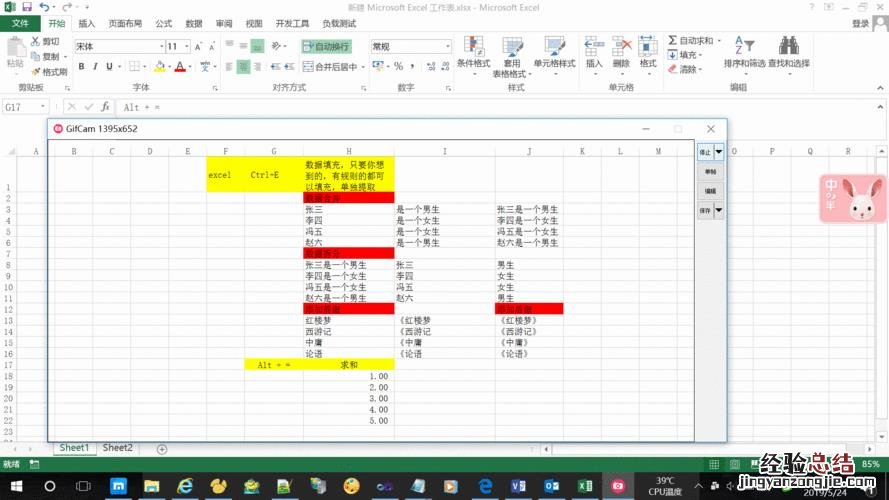The height and width of the screenshot is (500, 889).
Task: Click the GifCam Save (保存) button
Action: coord(705,210)
